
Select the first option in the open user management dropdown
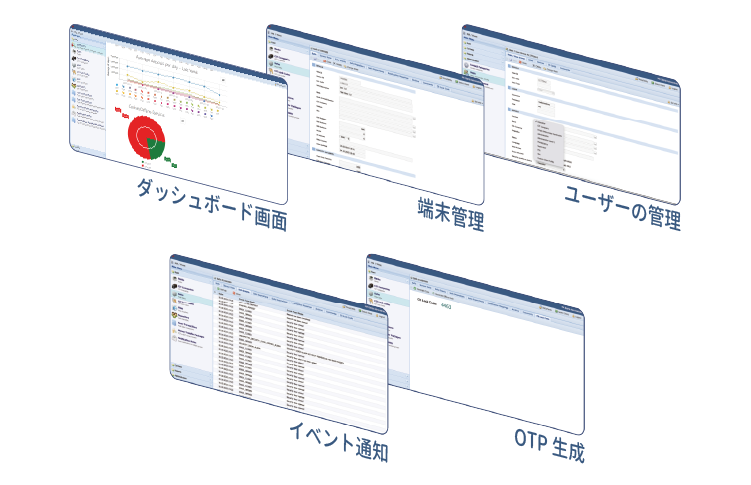[x=548, y=125]
